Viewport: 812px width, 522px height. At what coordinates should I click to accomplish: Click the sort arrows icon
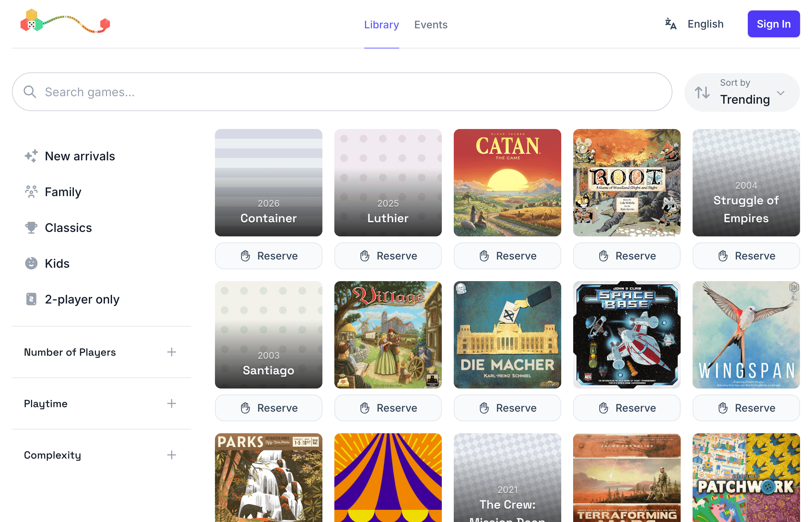pos(702,92)
